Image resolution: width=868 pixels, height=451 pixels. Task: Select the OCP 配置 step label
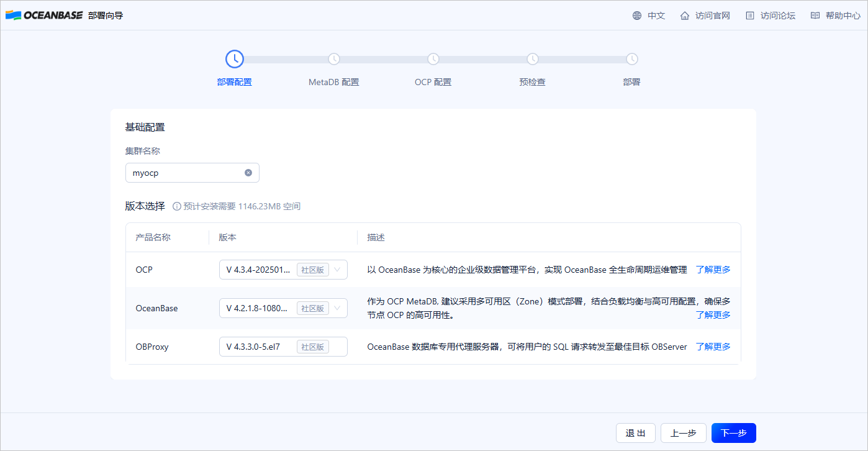[x=433, y=82]
